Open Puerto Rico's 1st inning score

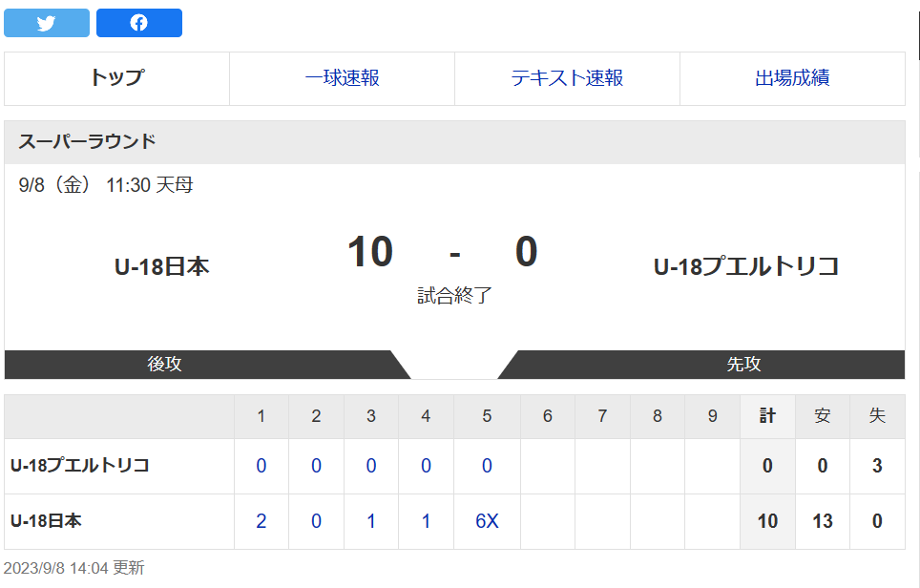coord(261,466)
